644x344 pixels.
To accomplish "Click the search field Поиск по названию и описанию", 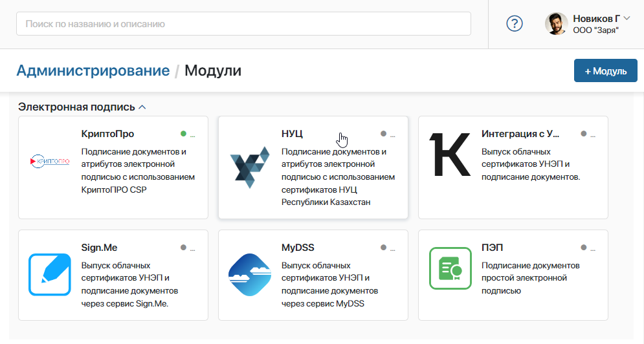I will click(x=243, y=24).
